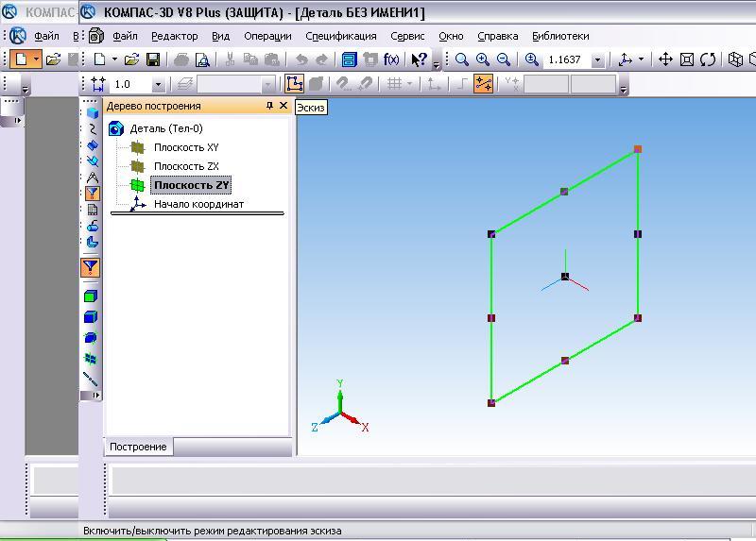Screen dimensions: 756x541
Task: Open the Файл menu in main window
Action: (x=125, y=36)
